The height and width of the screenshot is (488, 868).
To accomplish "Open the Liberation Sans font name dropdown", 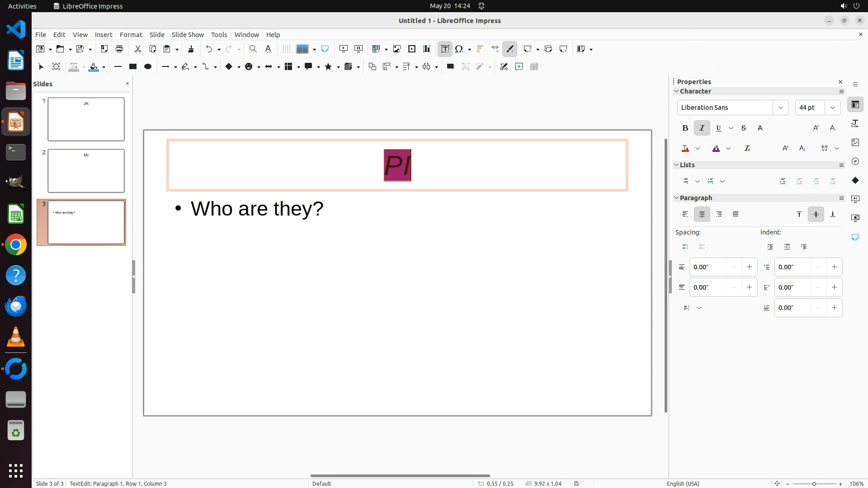I will [x=780, y=108].
